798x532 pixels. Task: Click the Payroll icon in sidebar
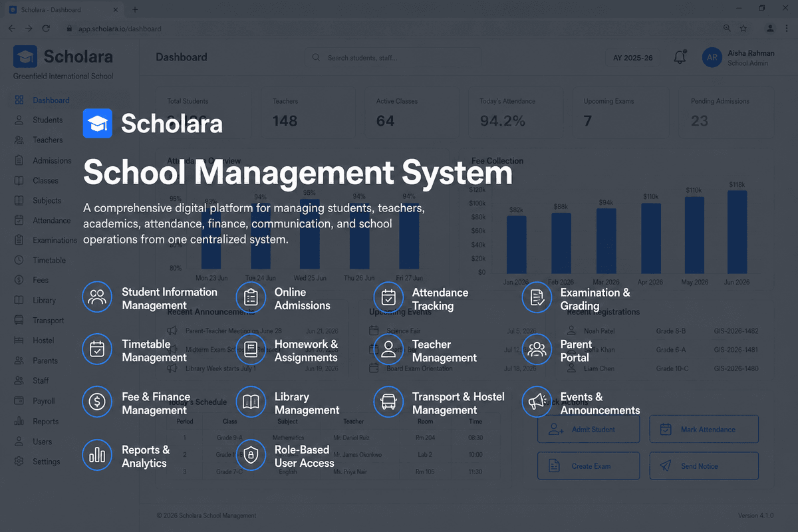click(x=19, y=401)
